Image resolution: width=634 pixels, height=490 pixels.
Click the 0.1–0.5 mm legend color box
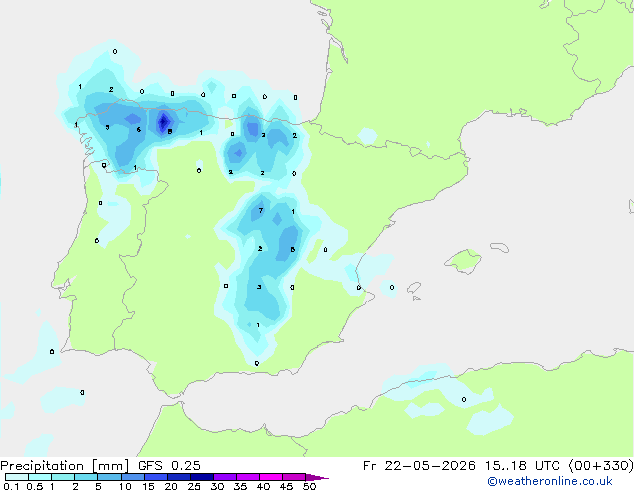coord(17,477)
